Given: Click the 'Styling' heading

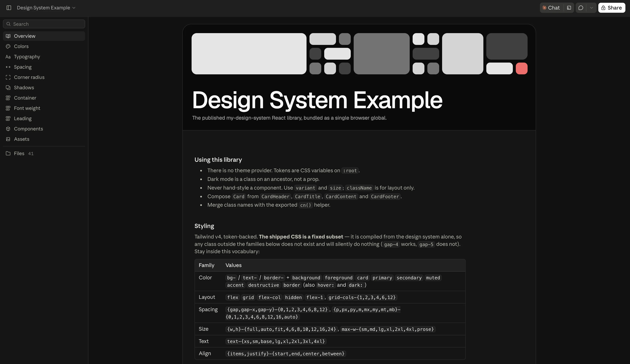Looking at the screenshot, I should (204, 226).
